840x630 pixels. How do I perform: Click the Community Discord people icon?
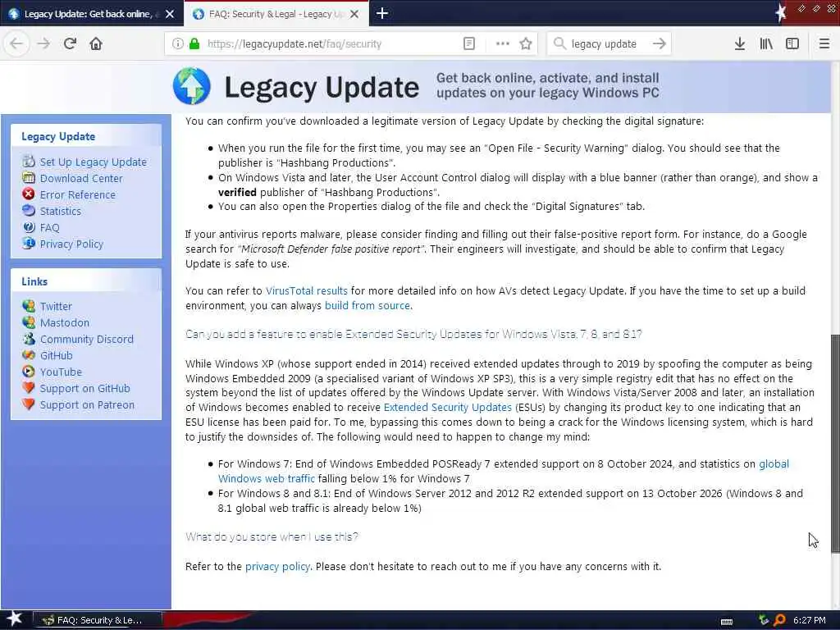point(29,339)
